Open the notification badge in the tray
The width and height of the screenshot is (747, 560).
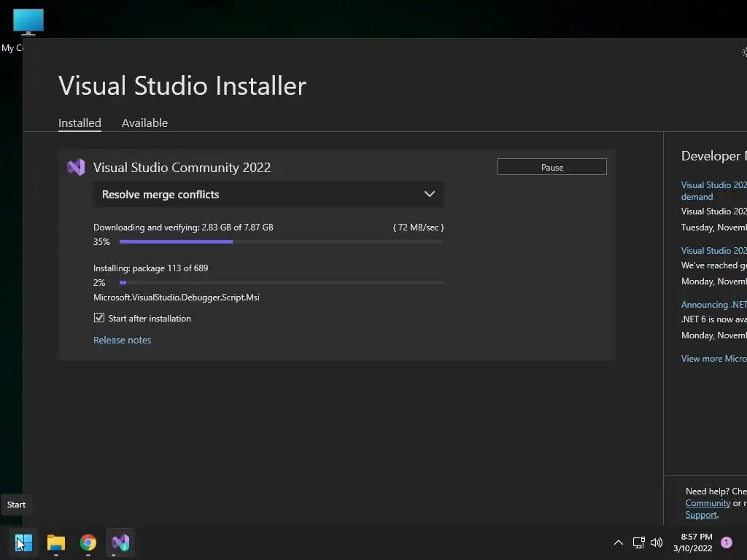[x=726, y=542]
